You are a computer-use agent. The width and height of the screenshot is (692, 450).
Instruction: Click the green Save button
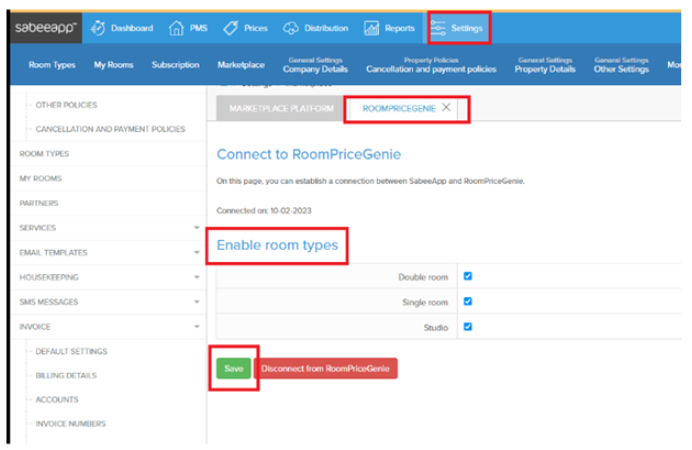233,368
